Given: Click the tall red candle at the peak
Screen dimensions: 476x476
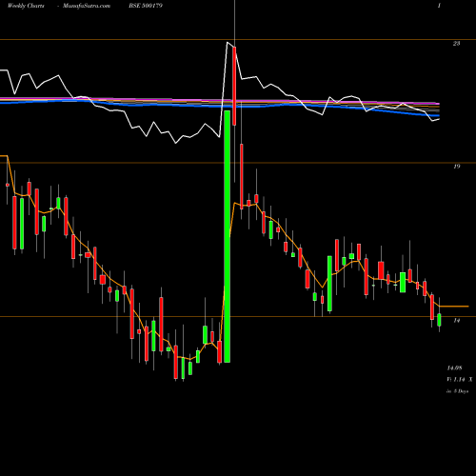Looking at the screenshot, I should [234, 86].
